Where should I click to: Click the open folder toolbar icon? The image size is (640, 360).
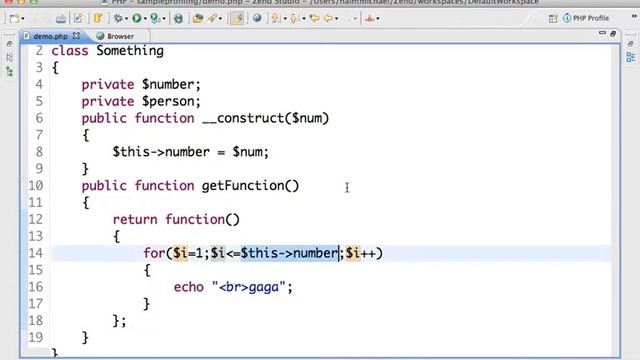pos(198,18)
